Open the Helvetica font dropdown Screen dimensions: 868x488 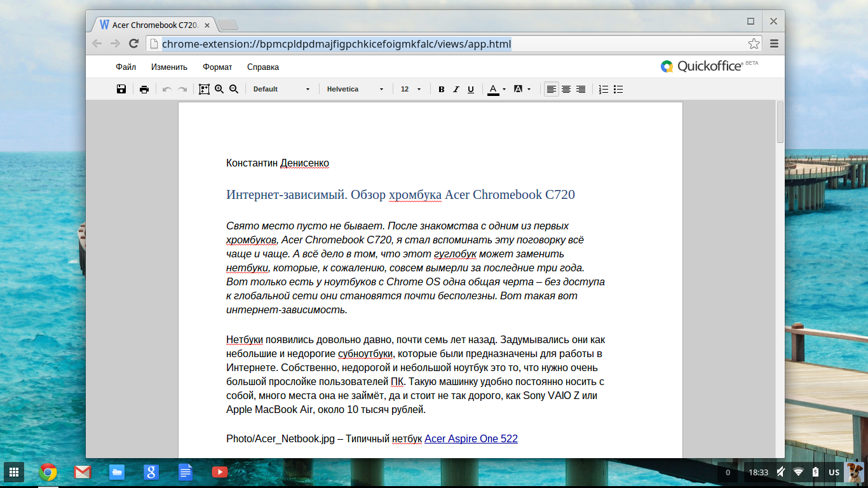click(355, 89)
